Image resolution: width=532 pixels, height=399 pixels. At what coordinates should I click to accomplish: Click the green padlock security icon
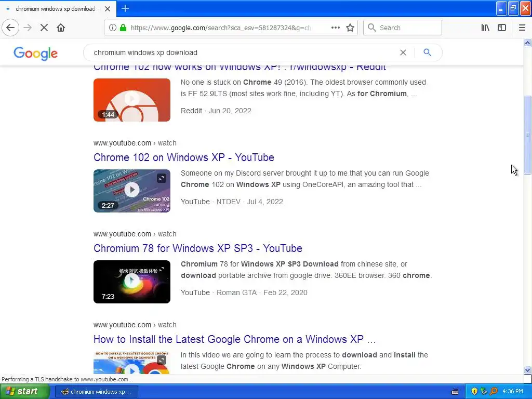tap(123, 28)
